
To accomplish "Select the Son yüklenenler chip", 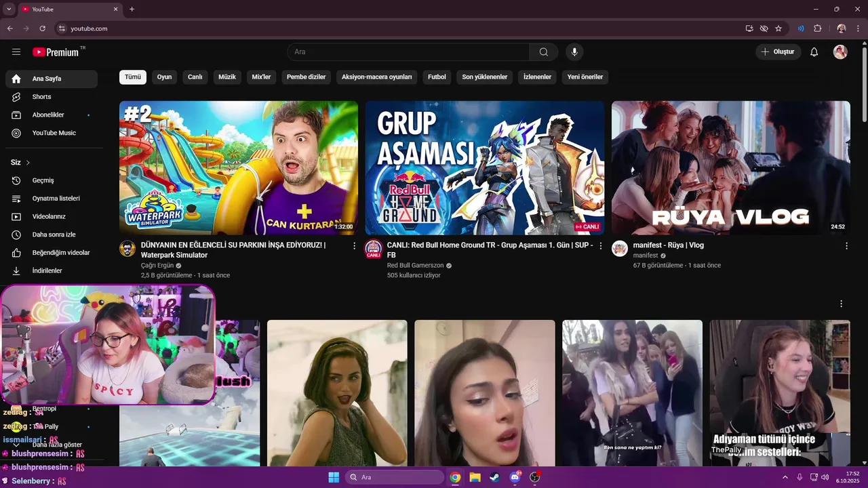I will coord(485,77).
